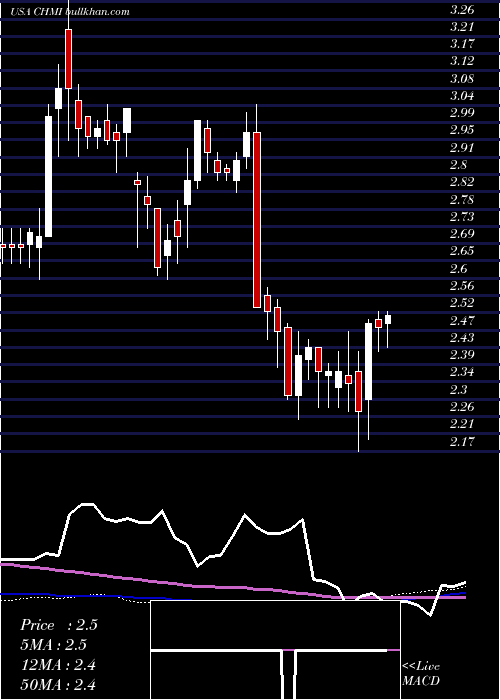Click the 3.17 price axis label
The width and height of the screenshot is (500, 700).
click(462, 44)
